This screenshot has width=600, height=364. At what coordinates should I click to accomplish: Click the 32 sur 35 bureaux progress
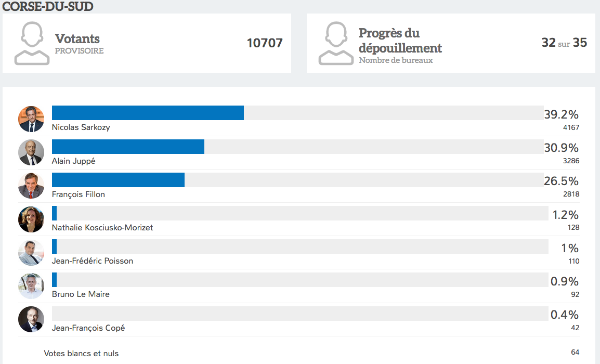564,43
